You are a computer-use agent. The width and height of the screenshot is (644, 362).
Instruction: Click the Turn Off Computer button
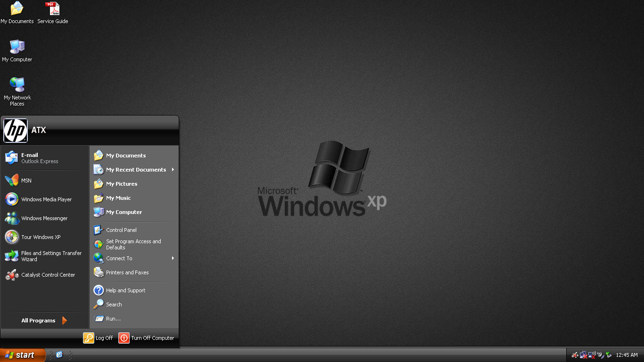[x=147, y=338]
